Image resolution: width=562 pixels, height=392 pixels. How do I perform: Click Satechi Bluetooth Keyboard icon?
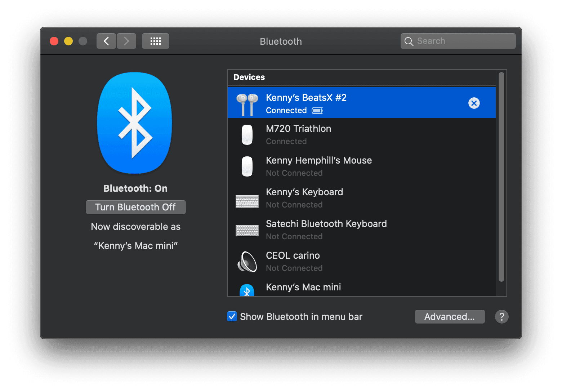click(x=247, y=230)
